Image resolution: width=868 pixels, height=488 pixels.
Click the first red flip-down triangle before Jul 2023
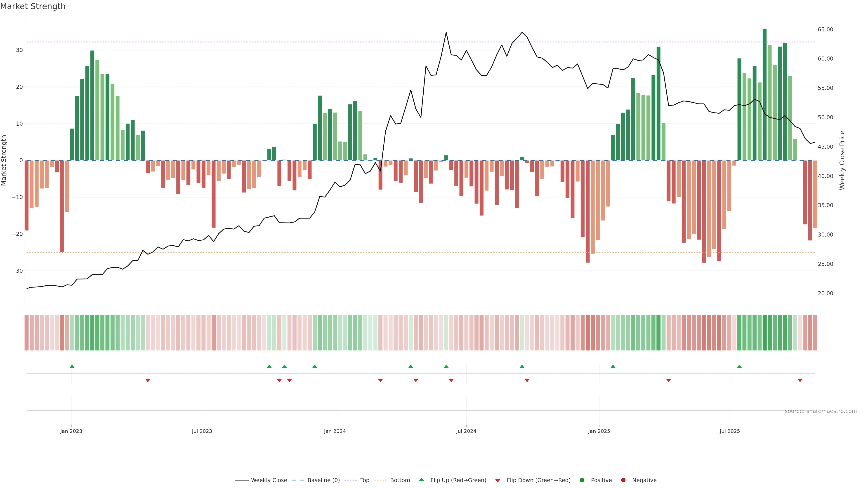(148, 380)
